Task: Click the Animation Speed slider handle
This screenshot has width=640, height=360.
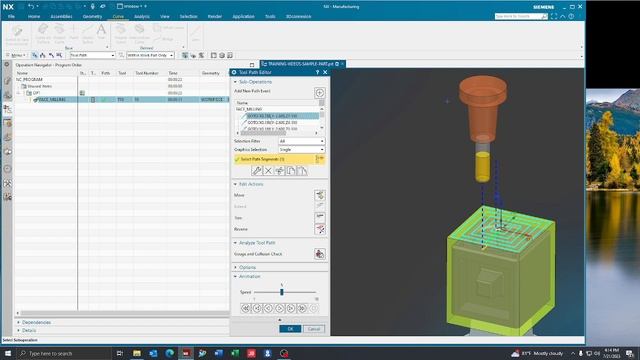Action: coord(282,292)
